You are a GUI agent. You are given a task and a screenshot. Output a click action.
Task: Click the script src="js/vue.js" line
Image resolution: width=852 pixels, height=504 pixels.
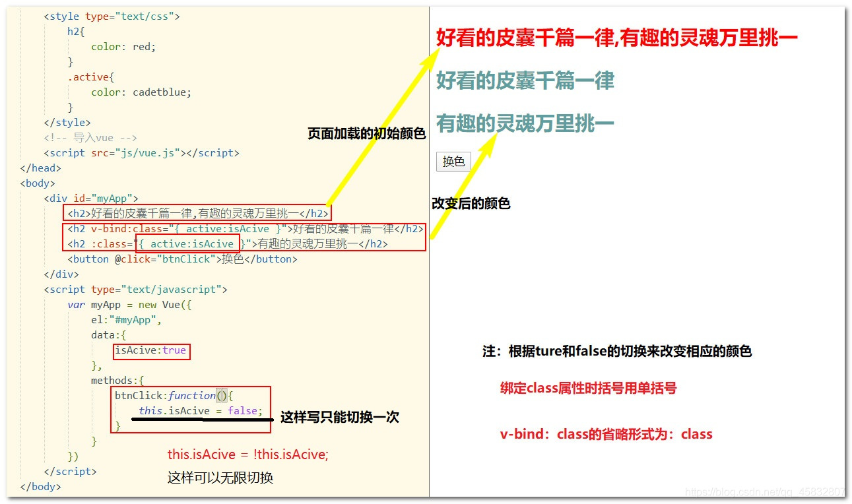tap(141, 152)
